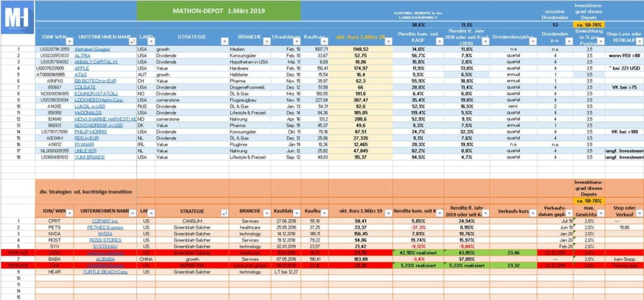Select the 'LT bei 12,27' cell

point(286,272)
